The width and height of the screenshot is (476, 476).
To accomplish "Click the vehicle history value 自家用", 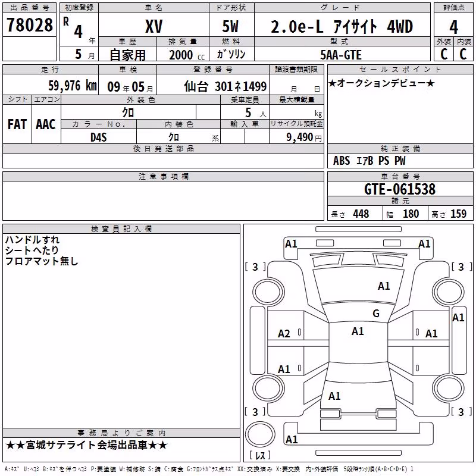I will click(127, 55).
